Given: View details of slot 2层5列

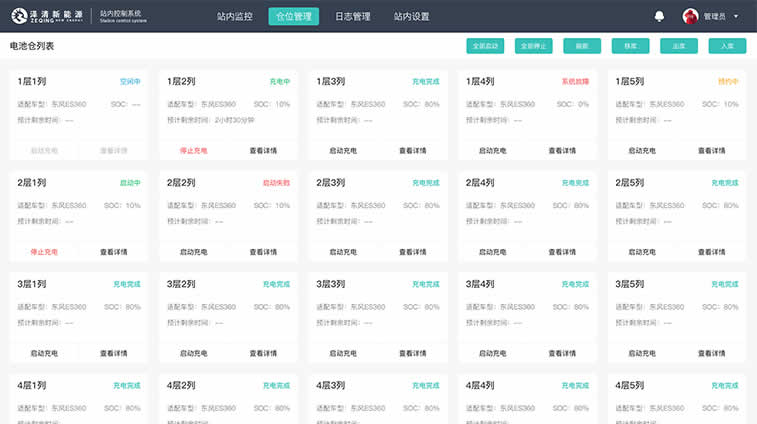Looking at the screenshot, I should (712, 252).
